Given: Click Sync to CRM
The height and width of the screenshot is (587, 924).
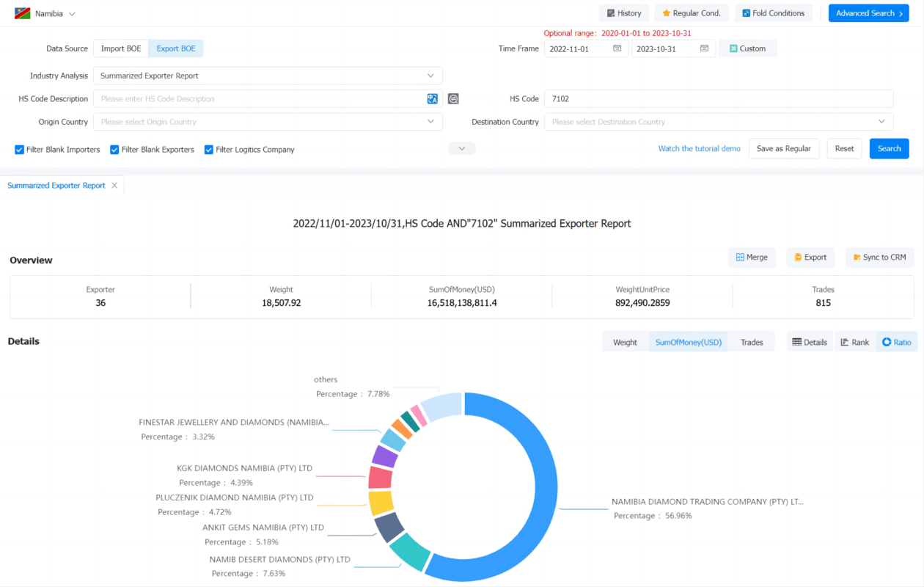Looking at the screenshot, I should (x=879, y=258).
